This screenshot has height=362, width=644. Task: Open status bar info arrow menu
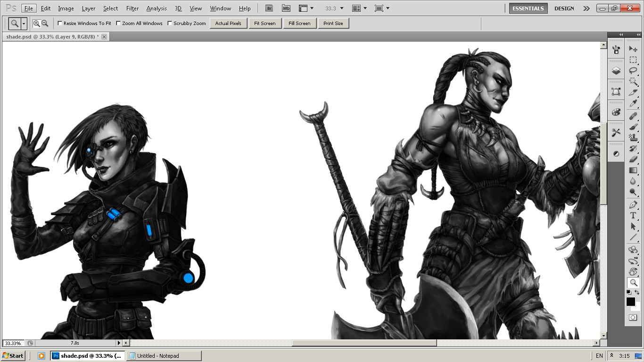click(x=119, y=343)
